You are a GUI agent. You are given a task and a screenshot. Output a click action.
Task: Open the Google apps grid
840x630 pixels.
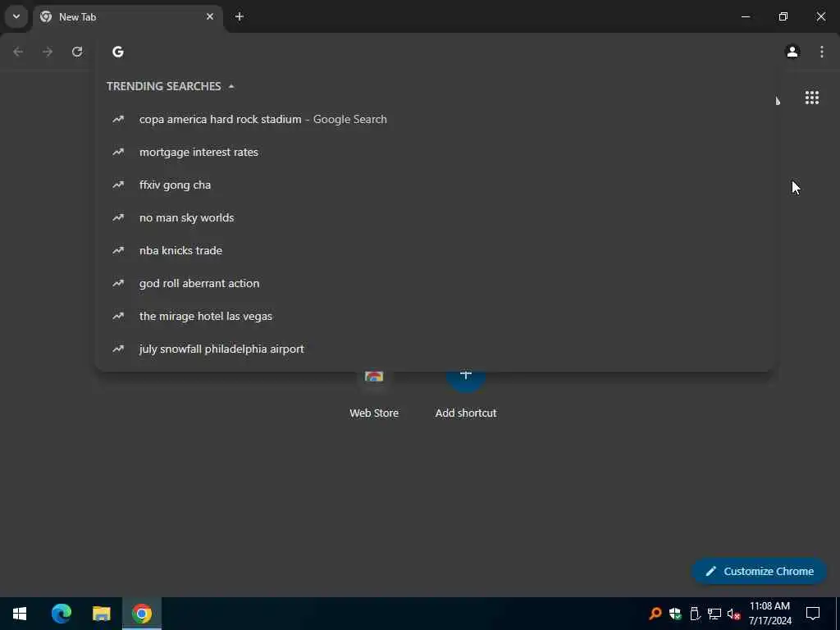pyautogui.click(x=811, y=98)
